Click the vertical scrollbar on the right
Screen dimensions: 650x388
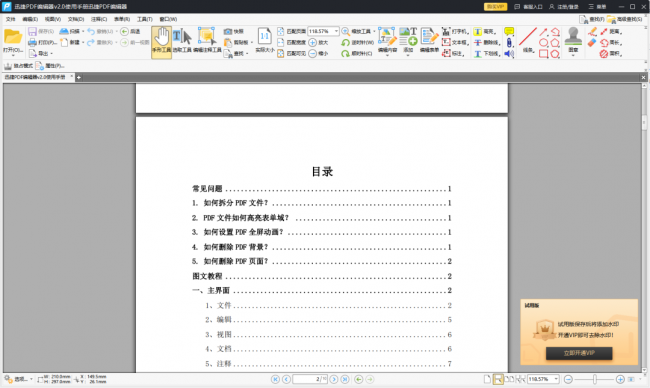pos(644,227)
